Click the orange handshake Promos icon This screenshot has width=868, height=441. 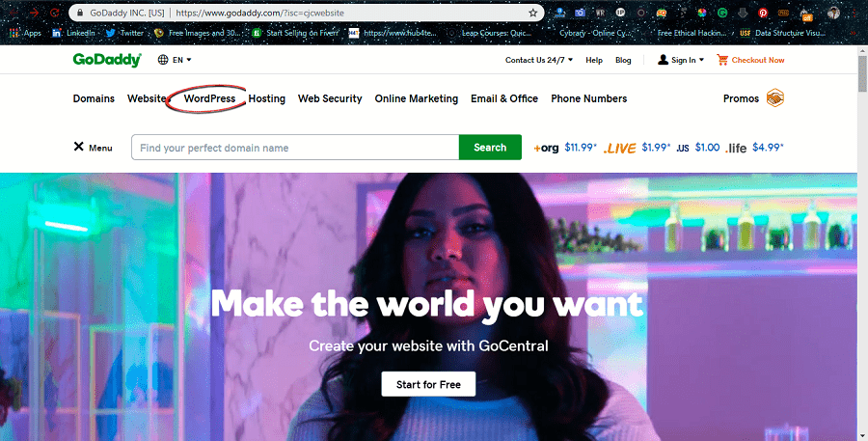(x=775, y=98)
